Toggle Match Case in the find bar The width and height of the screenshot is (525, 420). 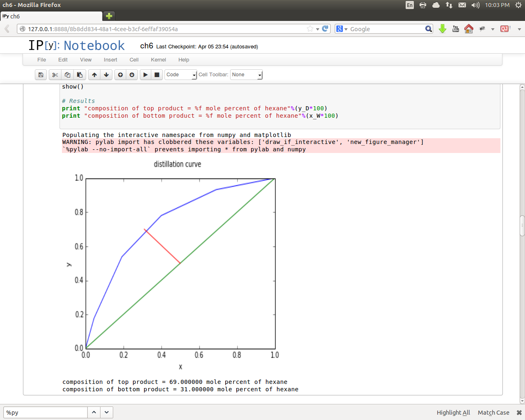click(493, 413)
